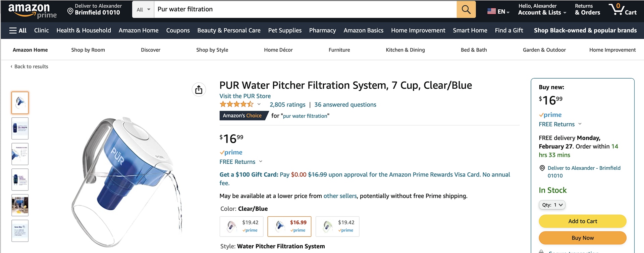Open the Qty quantity dropdown
644x253 pixels.
552,205
